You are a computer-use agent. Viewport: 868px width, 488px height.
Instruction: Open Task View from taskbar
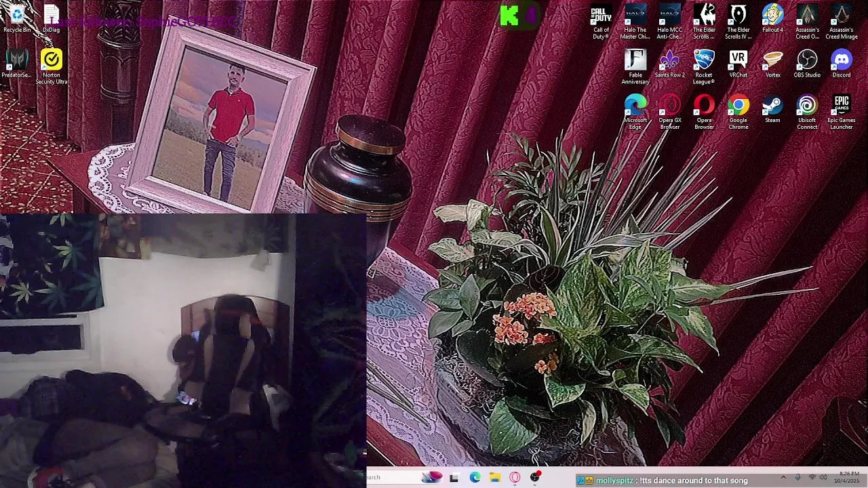[x=454, y=478]
